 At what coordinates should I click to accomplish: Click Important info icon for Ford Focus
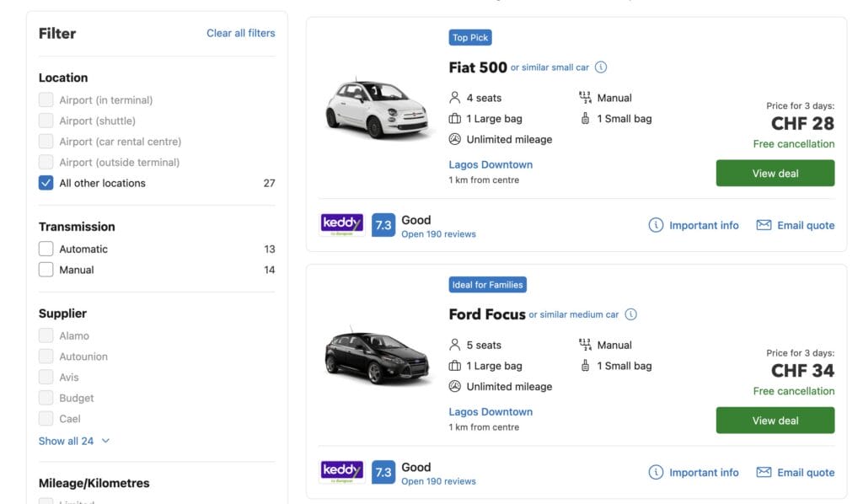[656, 472]
